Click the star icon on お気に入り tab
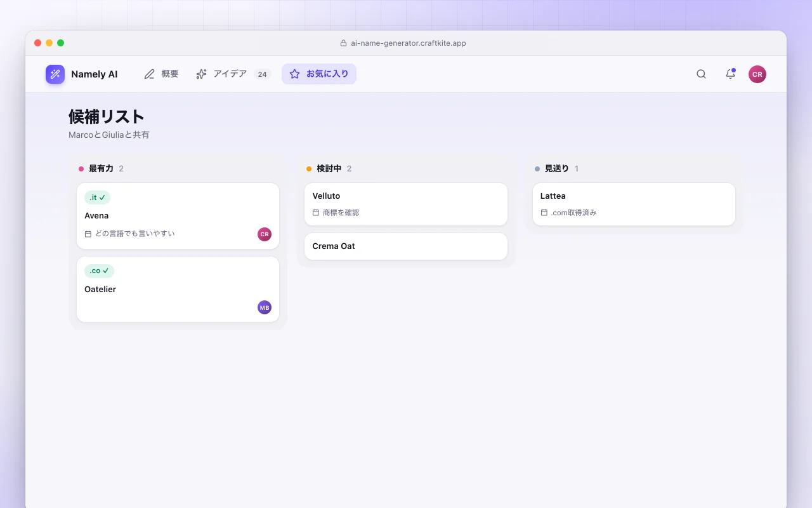The image size is (812, 508). click(x=294, y=74)
